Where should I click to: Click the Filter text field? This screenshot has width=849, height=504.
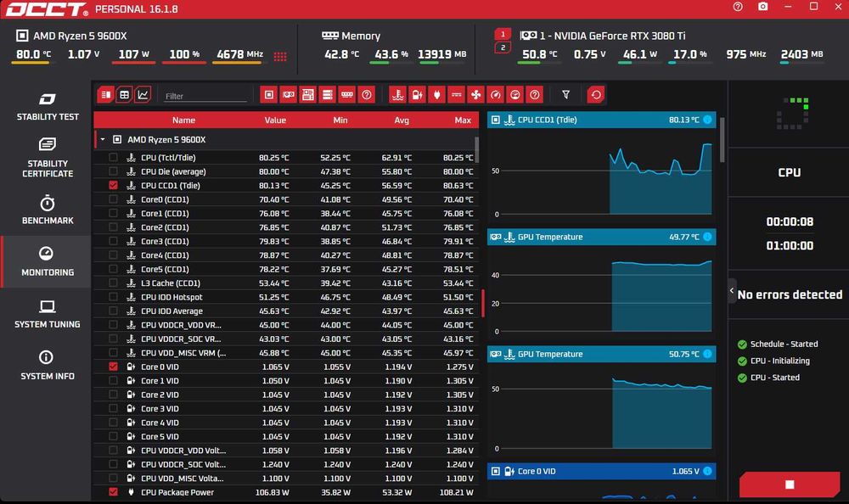(x=205, y=96)
